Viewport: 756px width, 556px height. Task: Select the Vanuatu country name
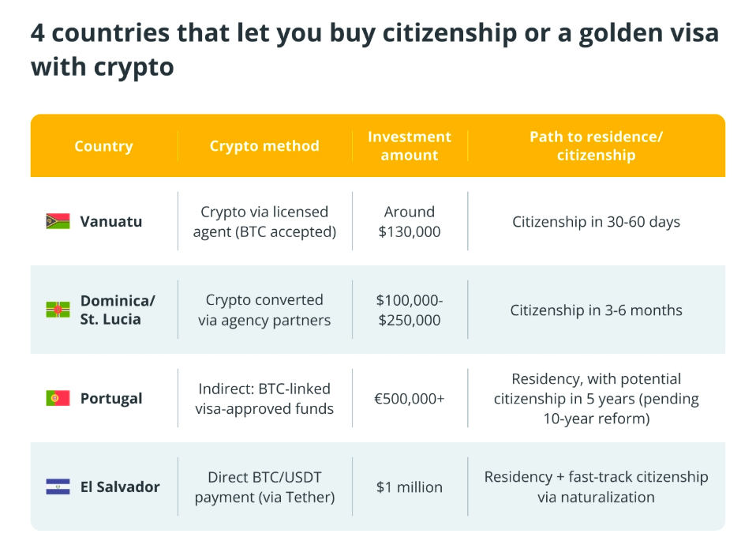[x=111, y=221]
